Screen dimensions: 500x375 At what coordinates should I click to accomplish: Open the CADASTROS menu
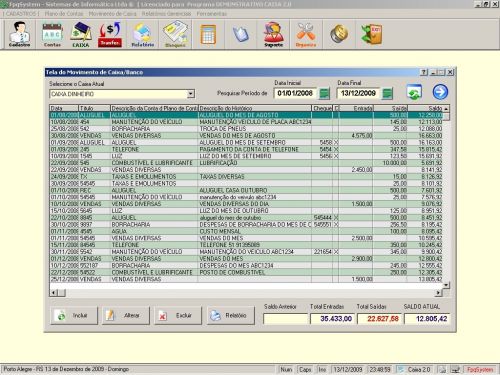tap(22, 14)
